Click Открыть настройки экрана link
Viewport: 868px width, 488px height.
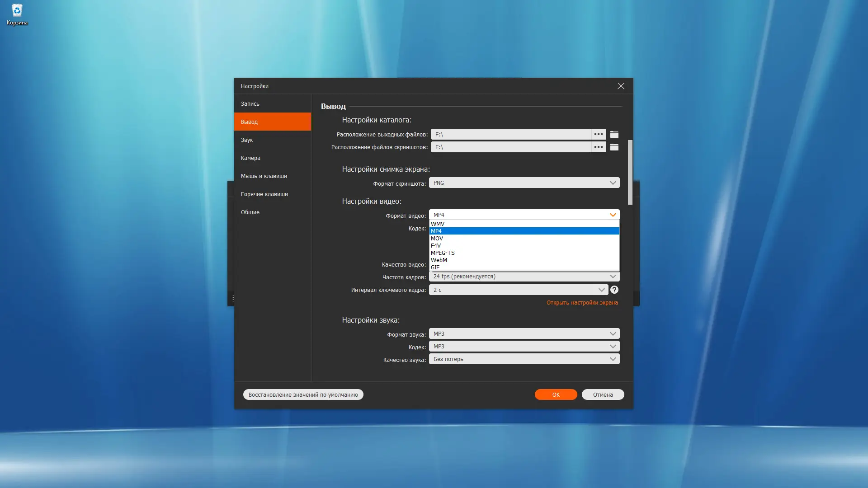[x=582, y=303]
